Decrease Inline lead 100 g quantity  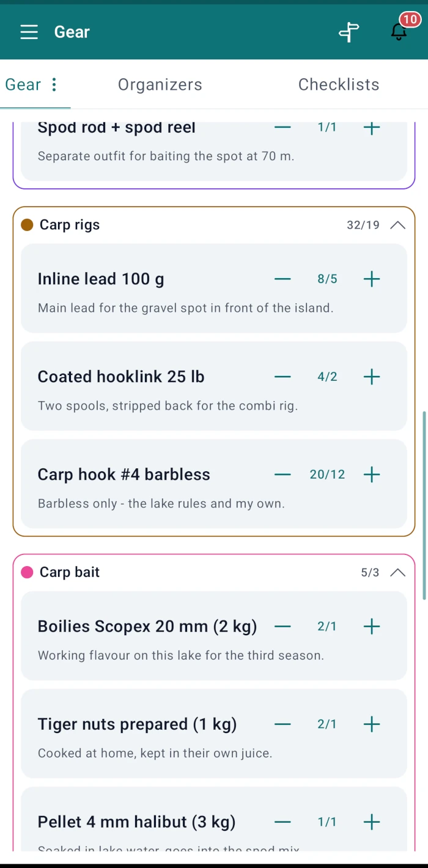tap(282, 279)
